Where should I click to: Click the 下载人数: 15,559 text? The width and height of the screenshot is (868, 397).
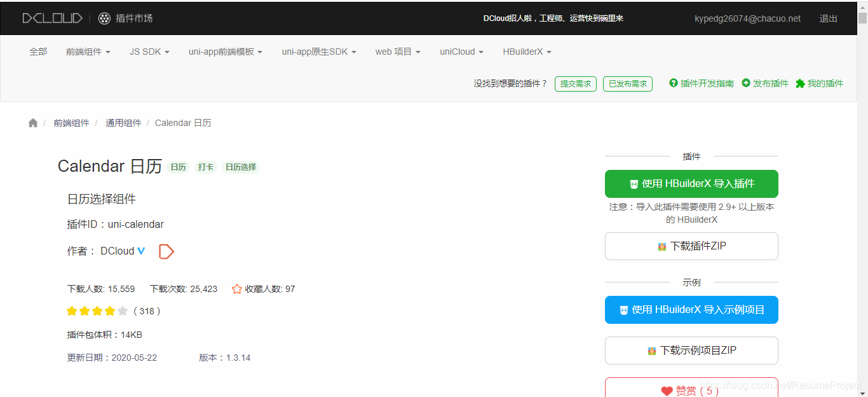tap(101, 289)
